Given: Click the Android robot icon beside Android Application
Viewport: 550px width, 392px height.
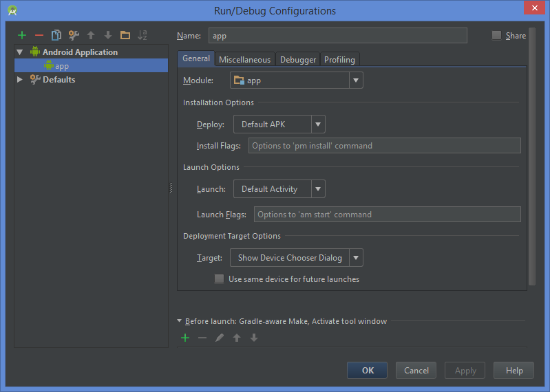Looking at the screenshot, I should coord(35,52).
